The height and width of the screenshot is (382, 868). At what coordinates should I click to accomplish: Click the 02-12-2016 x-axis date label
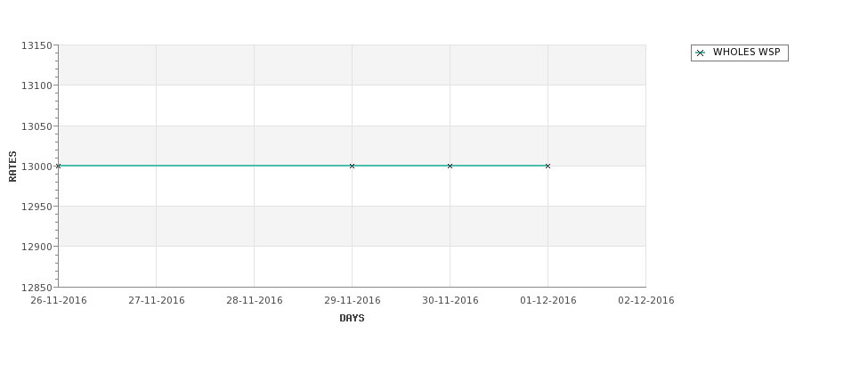646,301
